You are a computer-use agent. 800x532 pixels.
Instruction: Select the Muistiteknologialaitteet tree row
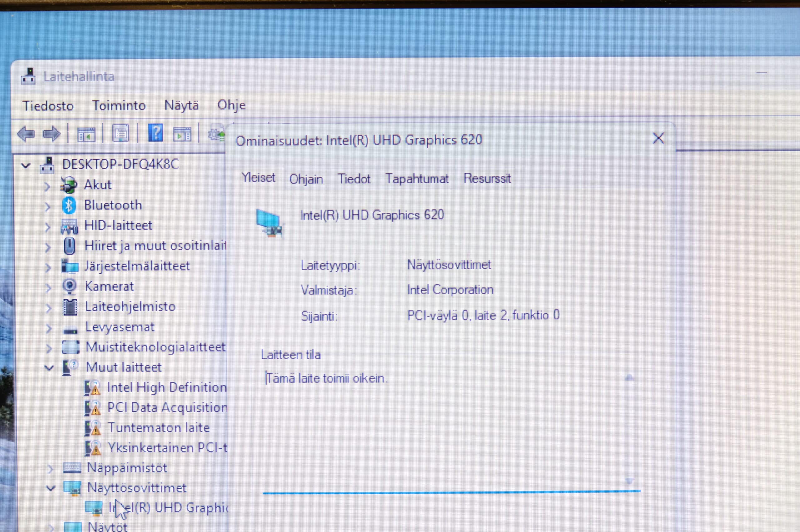coord(155,347)
